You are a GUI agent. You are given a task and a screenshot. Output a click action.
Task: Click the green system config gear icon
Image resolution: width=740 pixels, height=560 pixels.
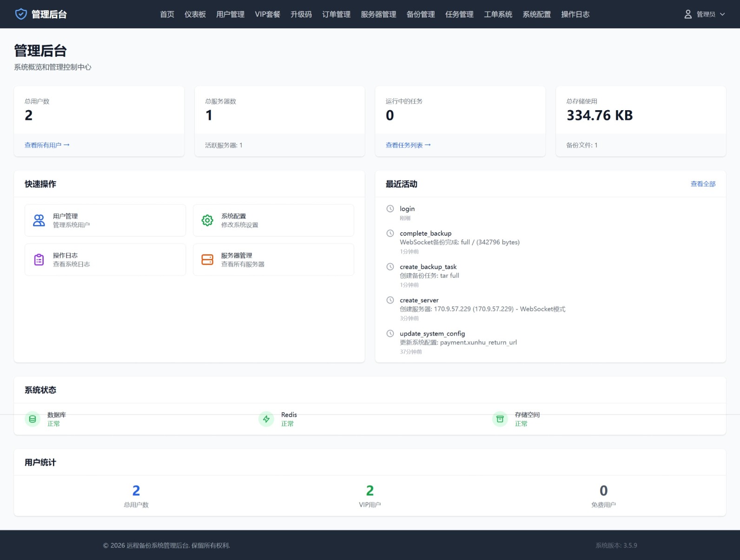[207, 220]
